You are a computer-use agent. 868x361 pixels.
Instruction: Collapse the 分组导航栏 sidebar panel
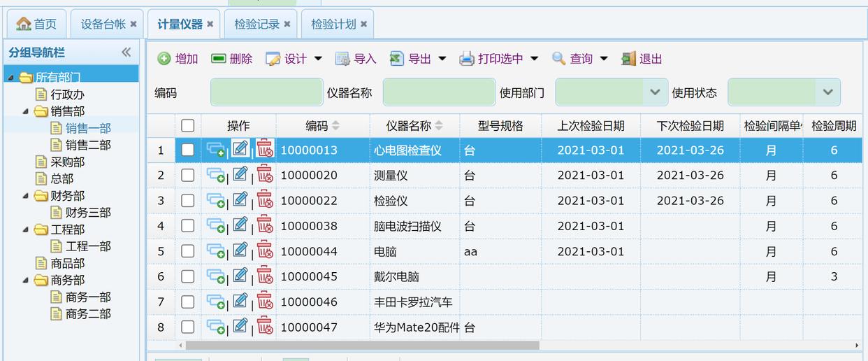pos(126,52)
